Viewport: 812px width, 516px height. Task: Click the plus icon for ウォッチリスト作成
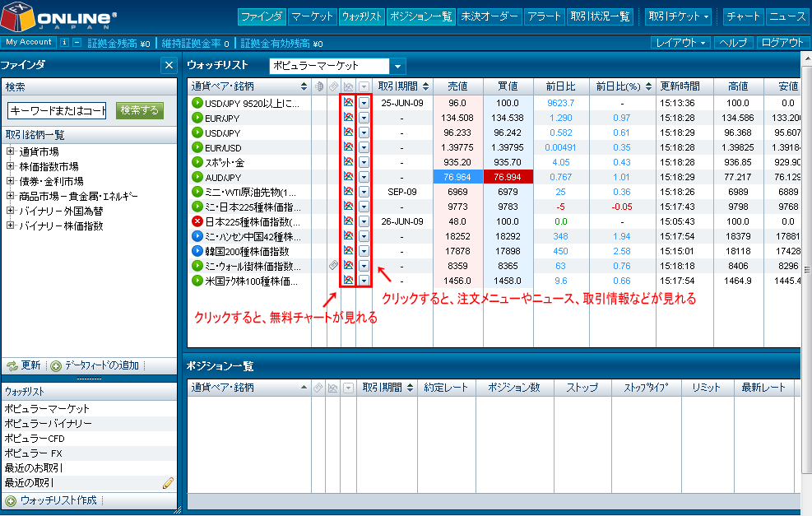[x=11, y=501]
